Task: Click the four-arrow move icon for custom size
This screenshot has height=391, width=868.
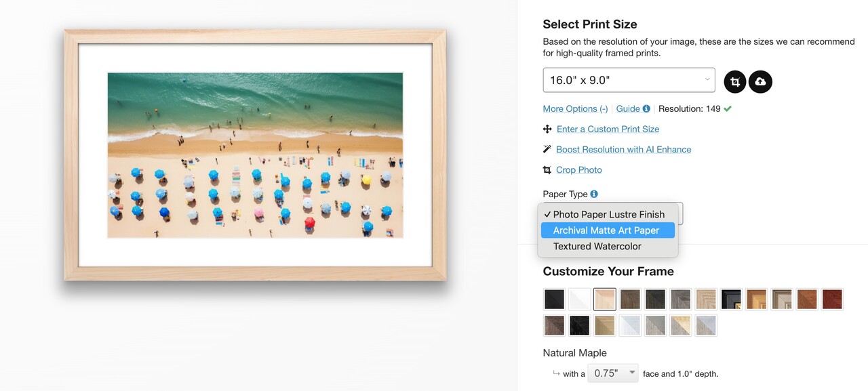Action: pyautogui.click(x=547, y=129)
